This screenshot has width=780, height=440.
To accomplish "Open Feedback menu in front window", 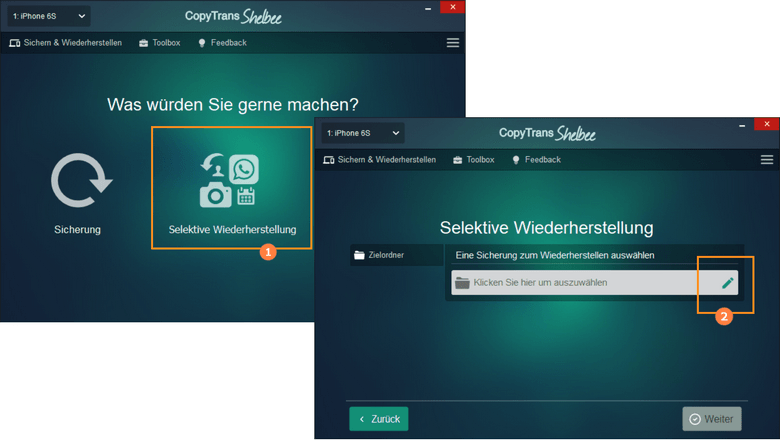I will point(536,160).
